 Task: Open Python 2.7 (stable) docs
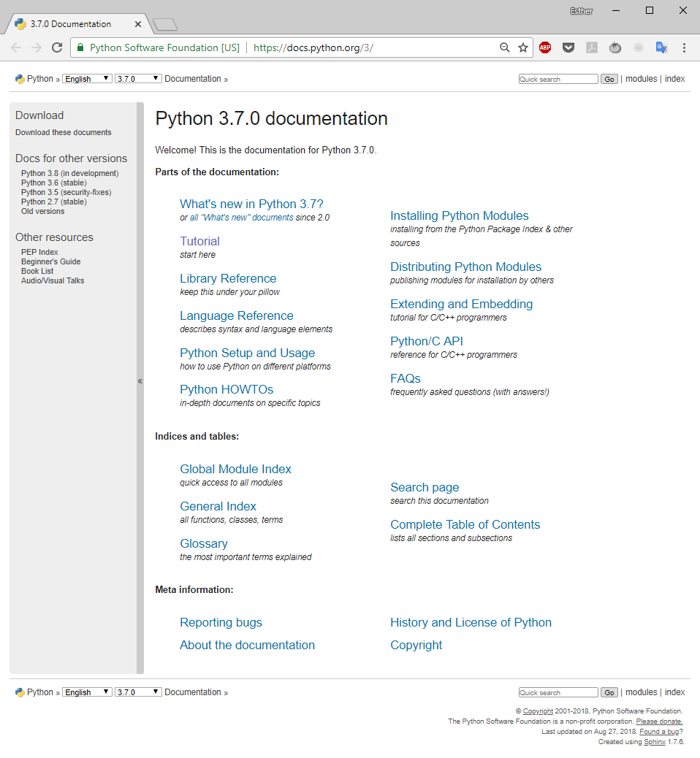coord(53,202)
